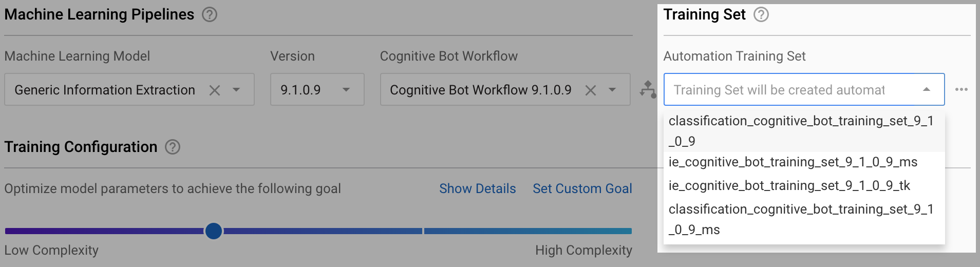This screenshot has width=980, height=267.
Task: Open Training Configuration help icon
Action: pos(173,147)
